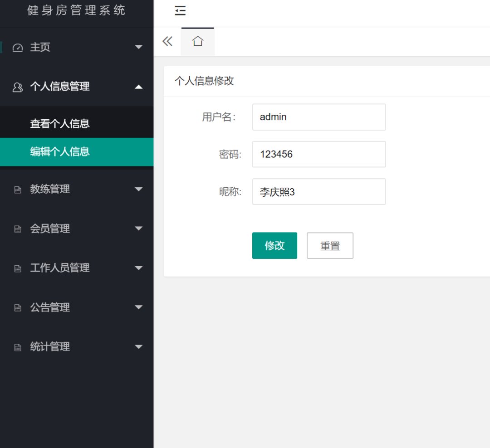This screenshot has width=490, height=448.
Task: Click the home tab house icon
Action: [x=198, y=41]
